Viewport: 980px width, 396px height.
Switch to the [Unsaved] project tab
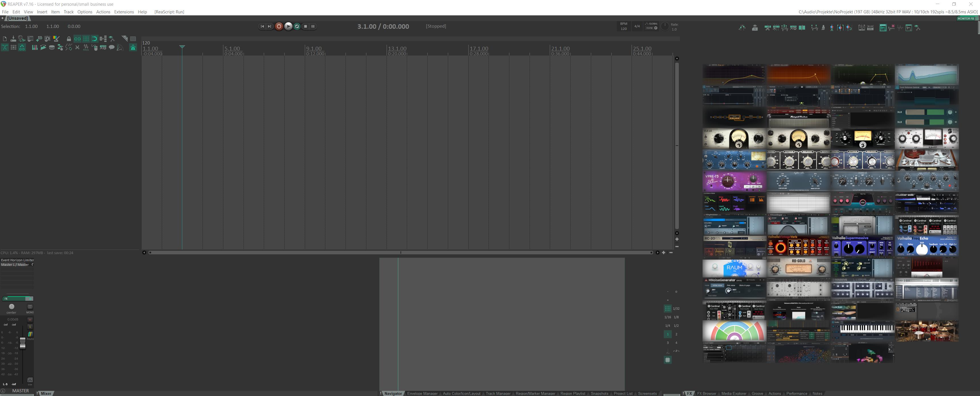tap(17, 18)
